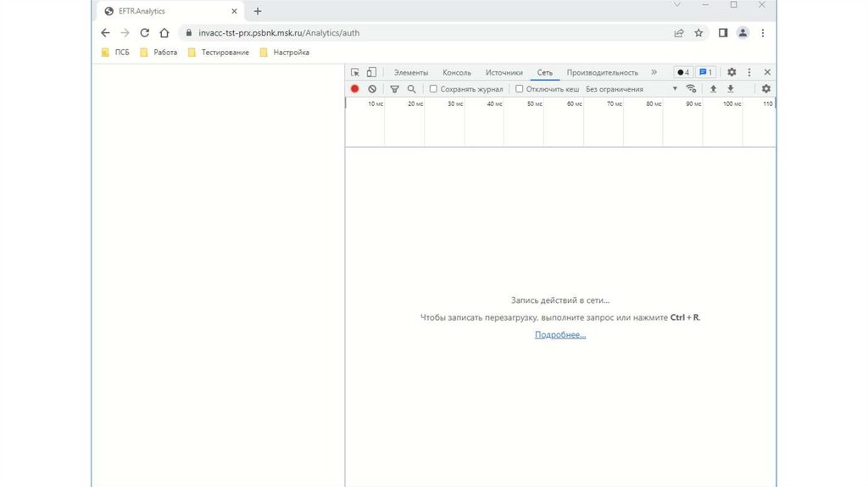868x487 pixels.
Task: Enable 'Сохранять журнал' checkbox
Action: click(x=433, y=89)
